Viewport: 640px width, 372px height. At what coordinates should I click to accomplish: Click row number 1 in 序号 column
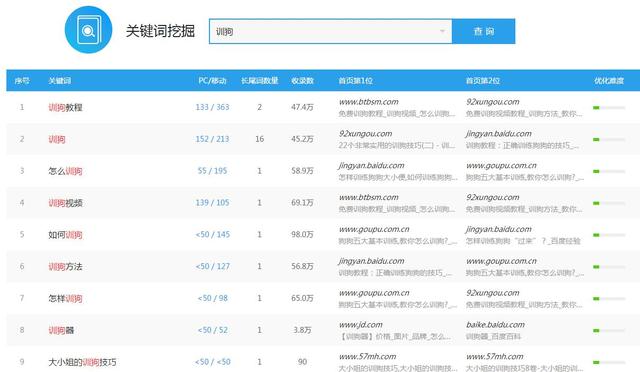tap(22, 107)
